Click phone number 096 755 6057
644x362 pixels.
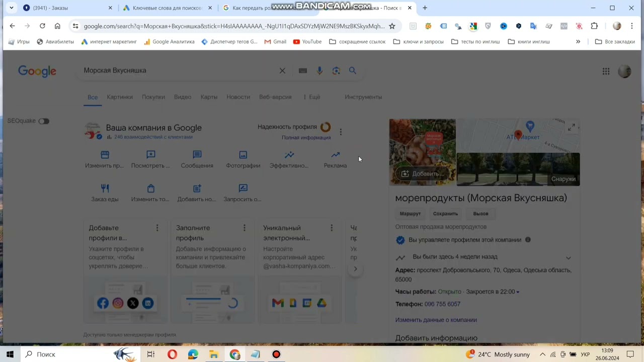pyautogui.click(x=442, y=304)
